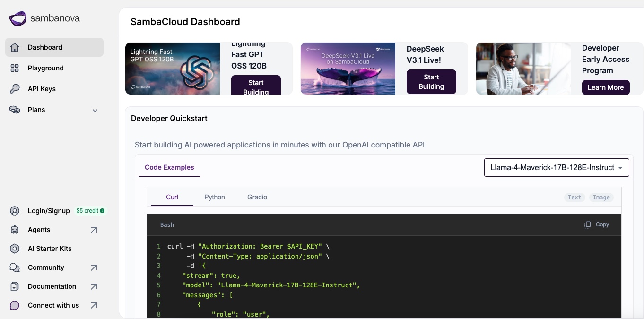Toggle the Image mode pill
644x319 pixels.
click(x=601, y=198)
